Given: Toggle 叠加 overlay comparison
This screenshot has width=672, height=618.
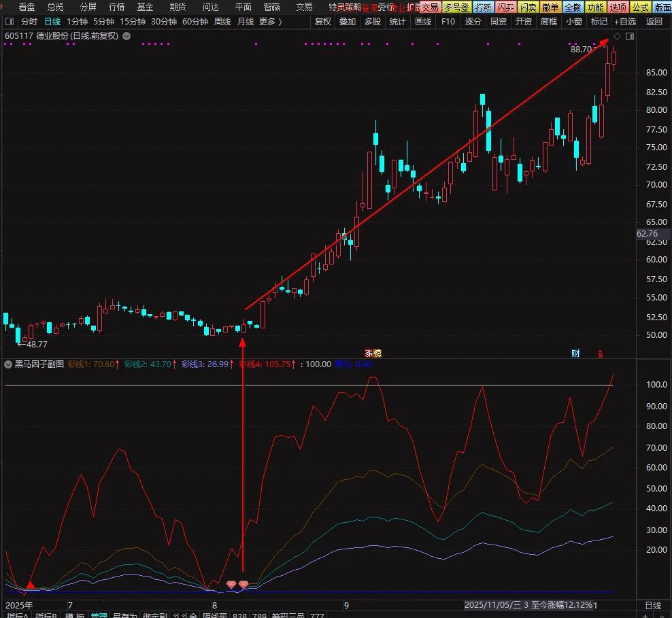Looking at the screenshot, I should [348, 22].
